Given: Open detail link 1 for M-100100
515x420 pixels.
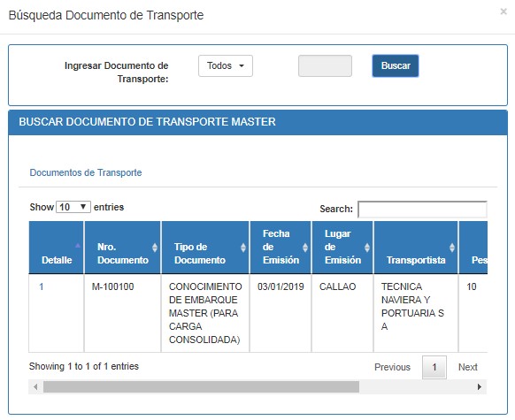Looking at the screenshot, I should point(42,286).
